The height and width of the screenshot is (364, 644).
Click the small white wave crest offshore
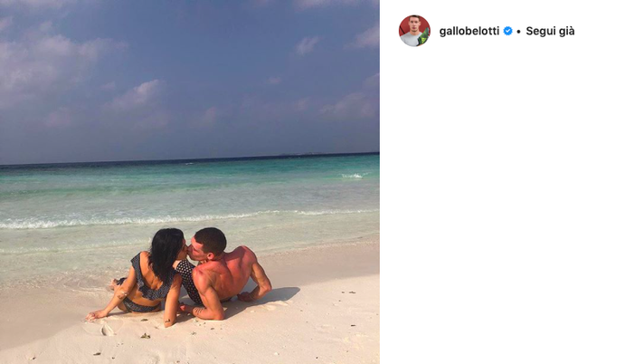pyautogui.click(x=354, y=176)
